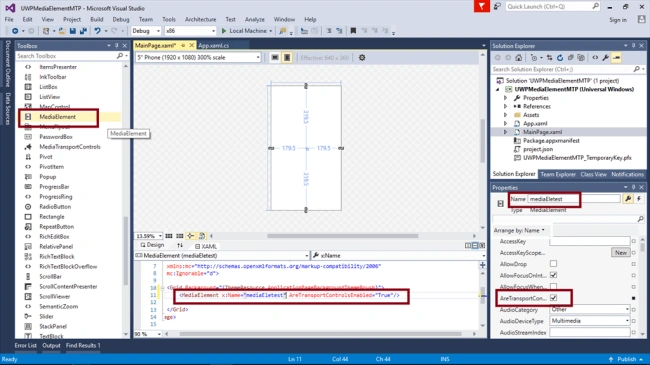650x365 pixels.
Task: Toggle the AllowFocusOnInteraction checkbox
Action: [x=553, y=275]
